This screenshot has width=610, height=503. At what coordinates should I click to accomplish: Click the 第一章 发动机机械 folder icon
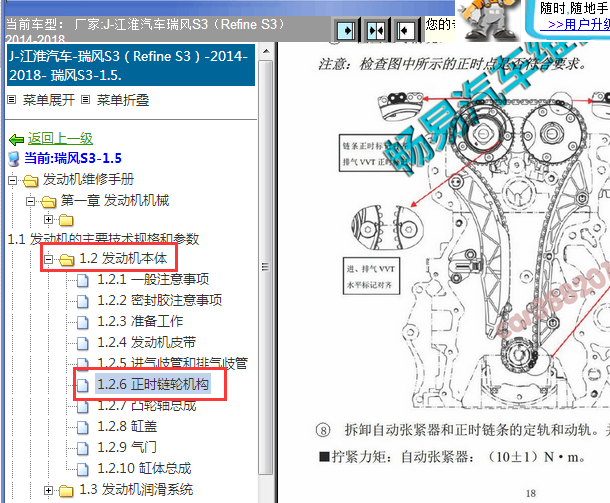pos(49,202)
